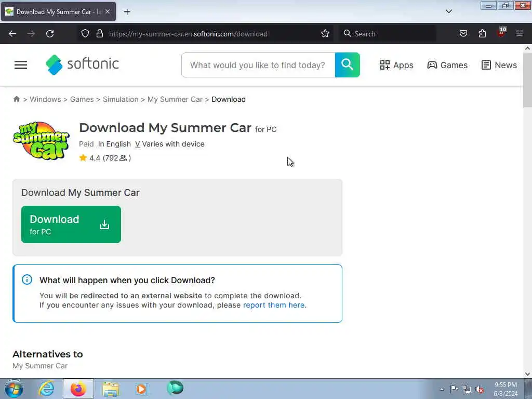
Task: Open the extension with the 10 badge
Action: coord(501,32)
